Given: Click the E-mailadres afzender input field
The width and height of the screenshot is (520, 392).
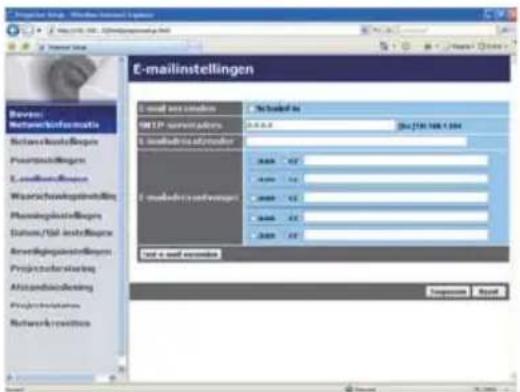Looking at the screenshot, I should coord(356,142).
